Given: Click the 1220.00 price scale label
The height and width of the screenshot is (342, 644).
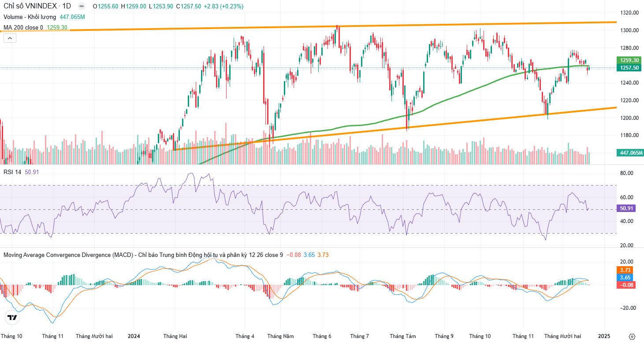Looking at the screenshot, I should pyautogui.click(x=629, y=100).
